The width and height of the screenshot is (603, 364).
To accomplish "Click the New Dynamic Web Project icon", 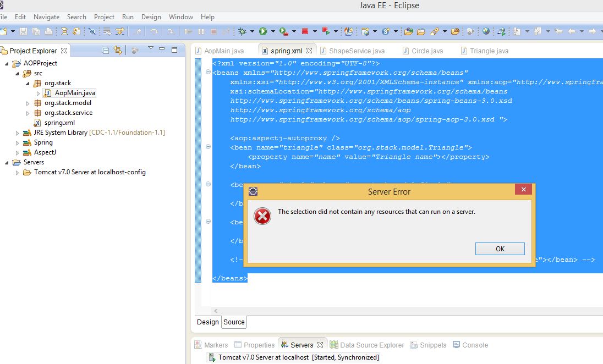I will (x=365, y=31).
